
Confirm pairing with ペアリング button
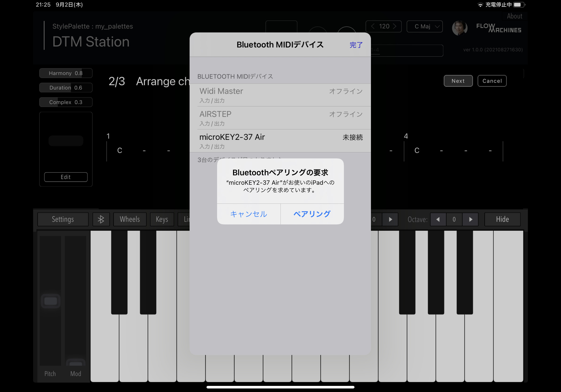pos(312,214)
